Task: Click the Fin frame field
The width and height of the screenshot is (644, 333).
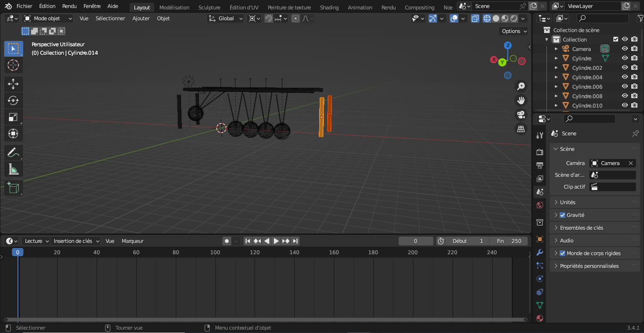Action: [510, 241]
